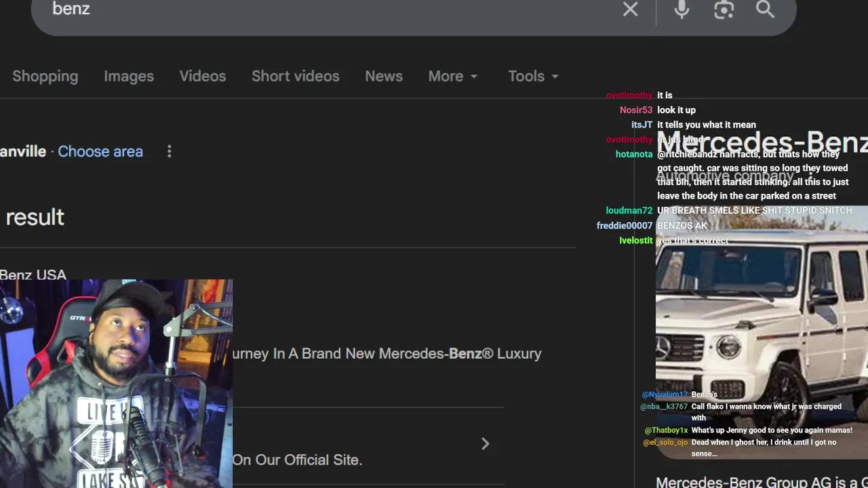Click the @Thatboy1x chat mention
Image resolution: width=868 pixels, height=488 pixels.
[x=666, y=430]
